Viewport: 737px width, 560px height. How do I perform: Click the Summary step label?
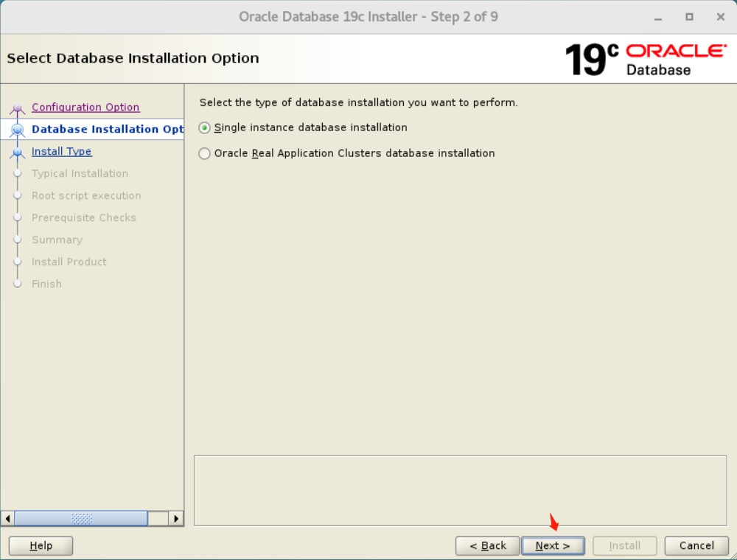click(x=57, y=239)
